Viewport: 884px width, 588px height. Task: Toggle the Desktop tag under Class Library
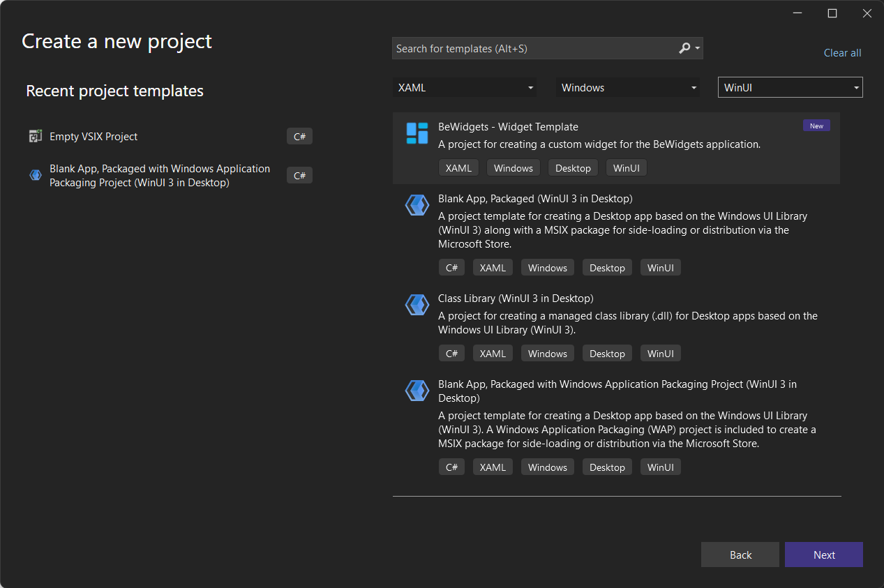pyautogui.click(x=606, y=353)
